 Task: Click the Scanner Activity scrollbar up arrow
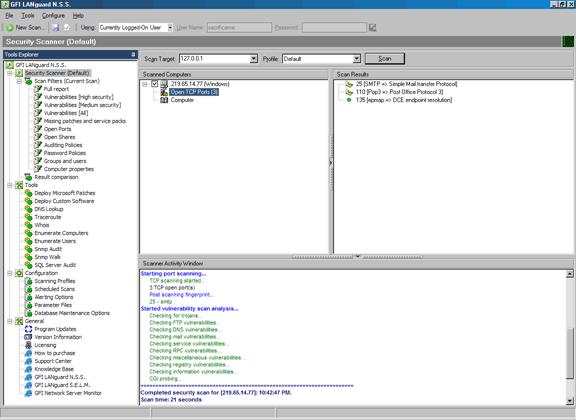coord(569,274)
